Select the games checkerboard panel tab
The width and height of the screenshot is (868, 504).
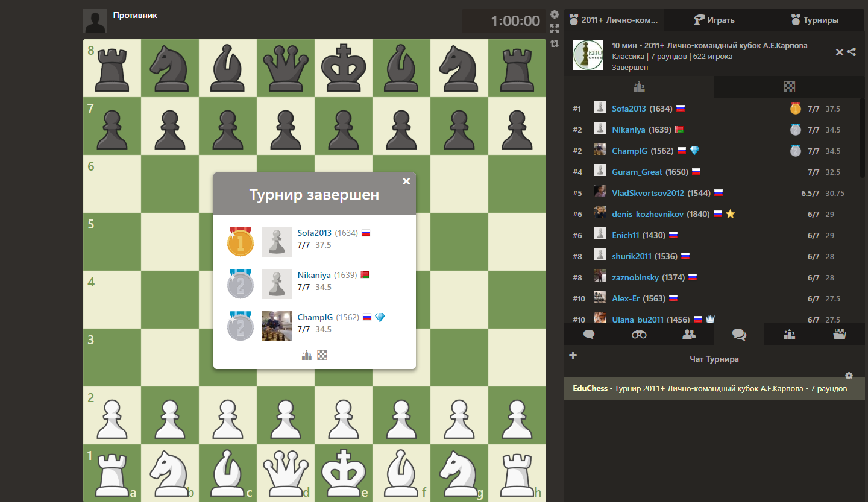pyautogui.click(x=790, y=87)
